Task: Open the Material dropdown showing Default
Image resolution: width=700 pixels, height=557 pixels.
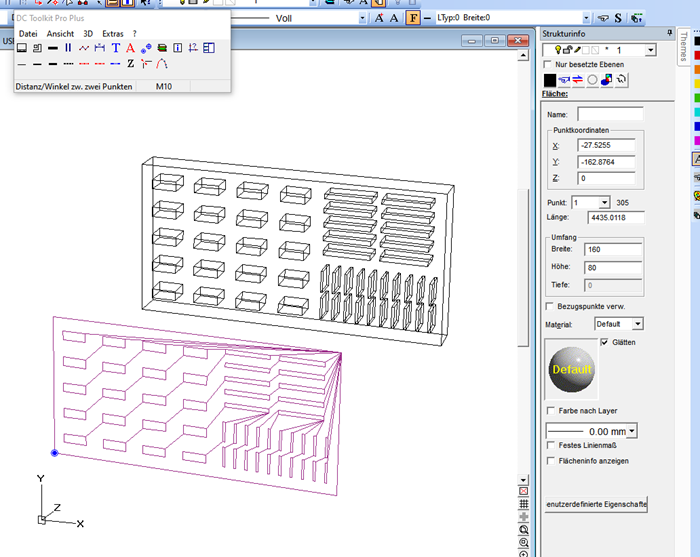Action: pos(638,324)
